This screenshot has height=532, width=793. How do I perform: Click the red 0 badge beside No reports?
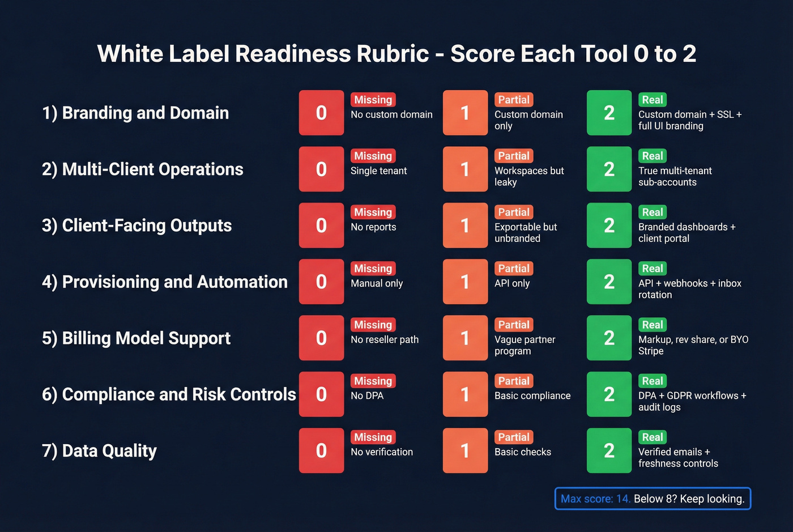pyautogui.click(x=321, y=225)
